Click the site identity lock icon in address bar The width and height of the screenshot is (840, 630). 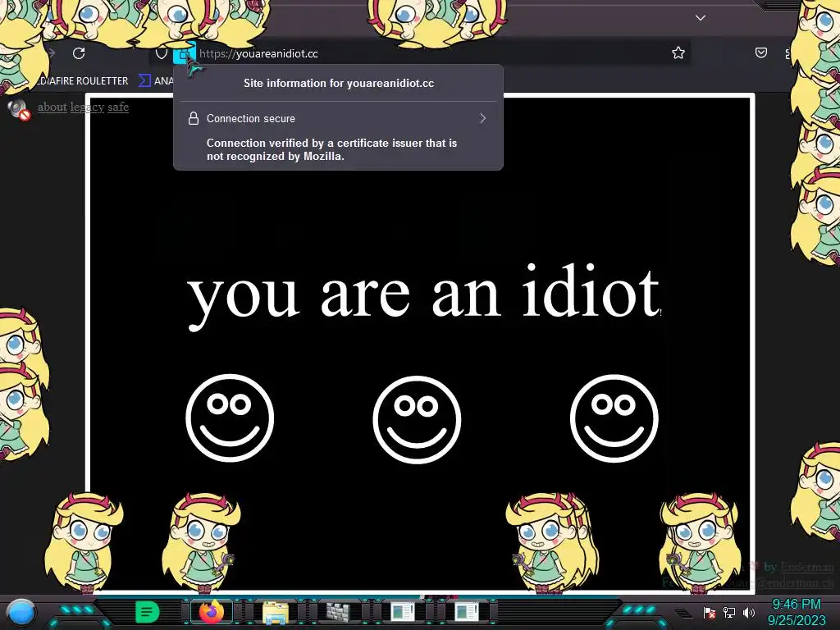[x=184, y=53]
